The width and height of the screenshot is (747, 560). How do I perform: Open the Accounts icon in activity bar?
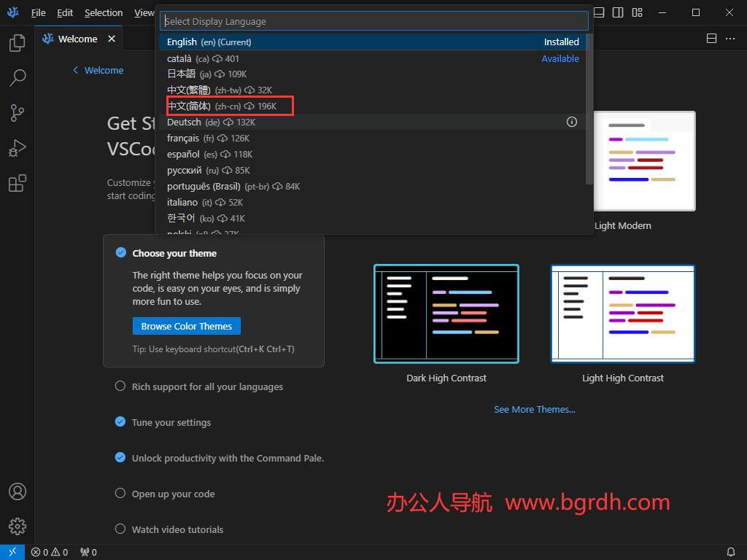click(17, 491)
